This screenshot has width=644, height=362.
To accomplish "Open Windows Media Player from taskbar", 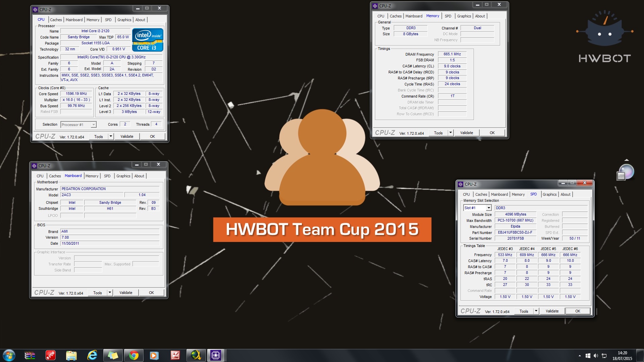I will coord(154,355).
